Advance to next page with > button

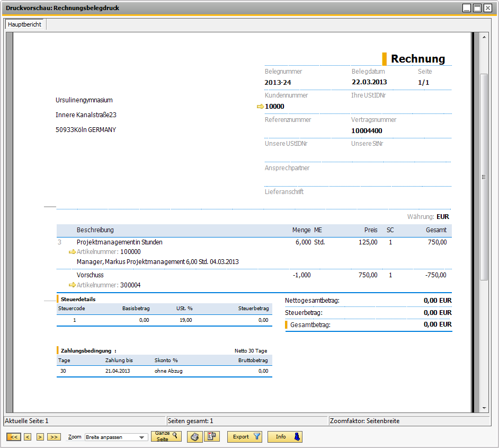point(40,437)
